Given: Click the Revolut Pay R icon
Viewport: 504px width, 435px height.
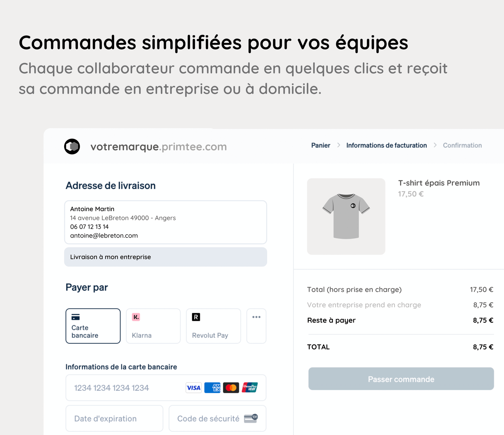Looking at the screenshot, I should coord(196,317).
